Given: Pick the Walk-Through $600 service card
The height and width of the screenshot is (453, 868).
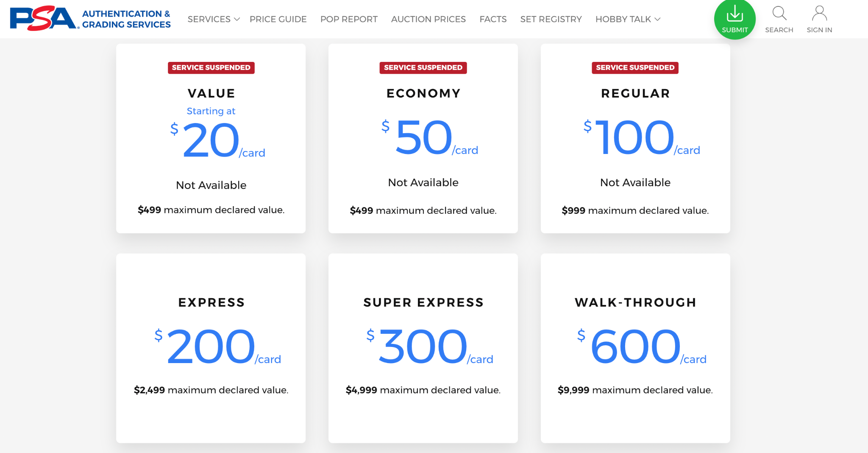Looking at the screenshot, I should coord(635,348).
